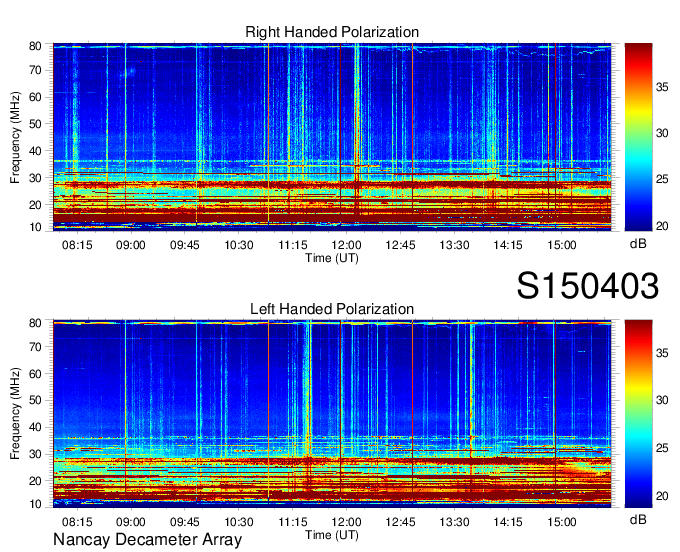Click the 50 MHz tick on top plot
This screenshot has height=552, width=680.
click(35, 124)
